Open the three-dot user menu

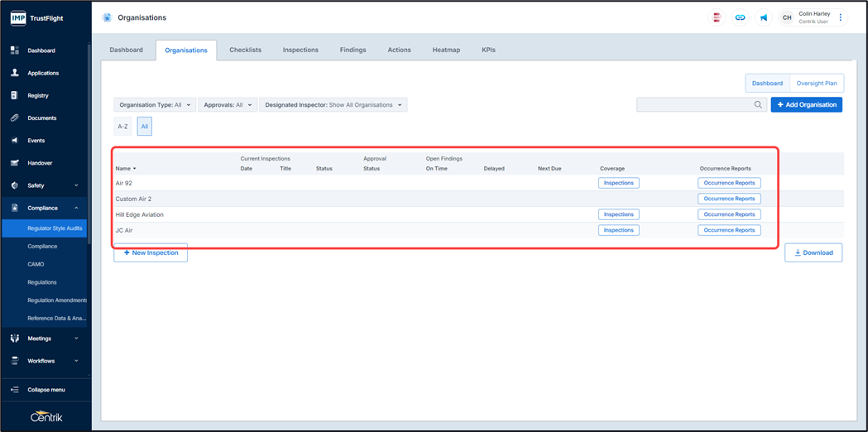841,17
